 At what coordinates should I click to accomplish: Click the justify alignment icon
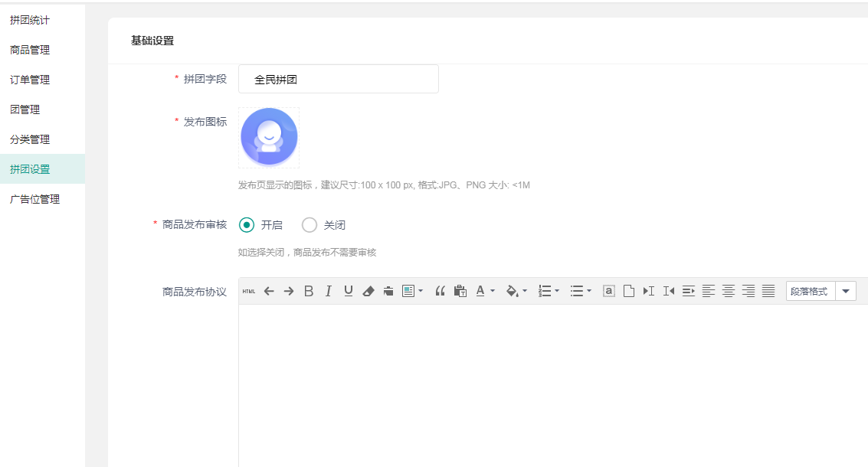pyautogui.click(x=768, y=291)
